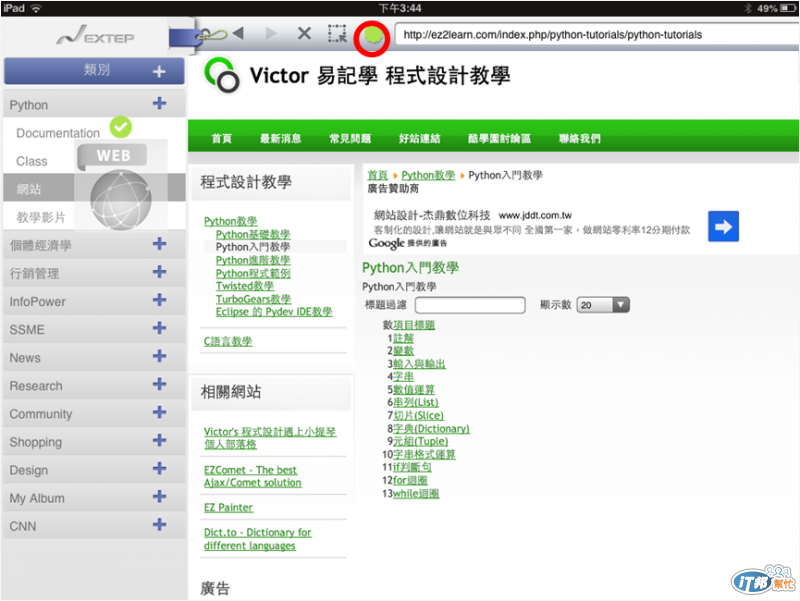Tap the green circle toolbar button
Viewport: 800px width, 601px height.
[x=372, y=37]
